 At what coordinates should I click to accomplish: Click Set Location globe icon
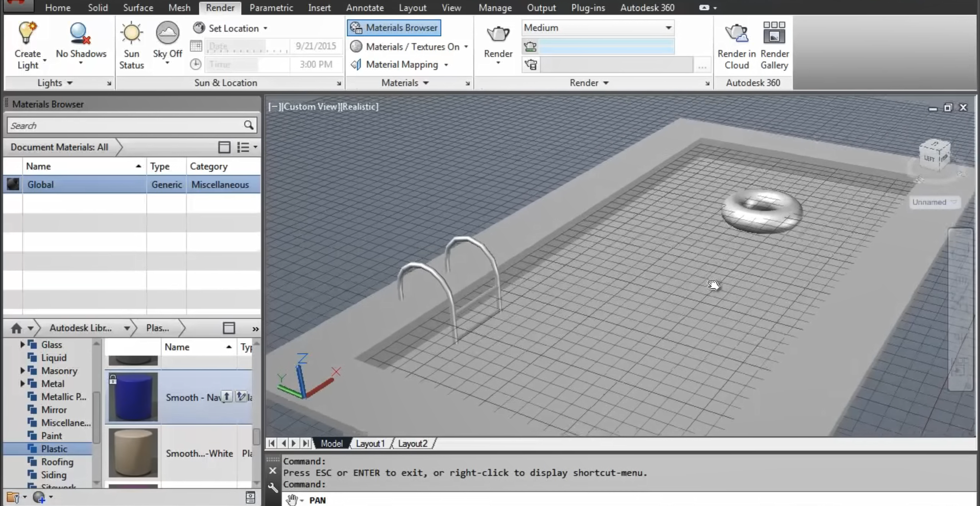tap(199, 28)
